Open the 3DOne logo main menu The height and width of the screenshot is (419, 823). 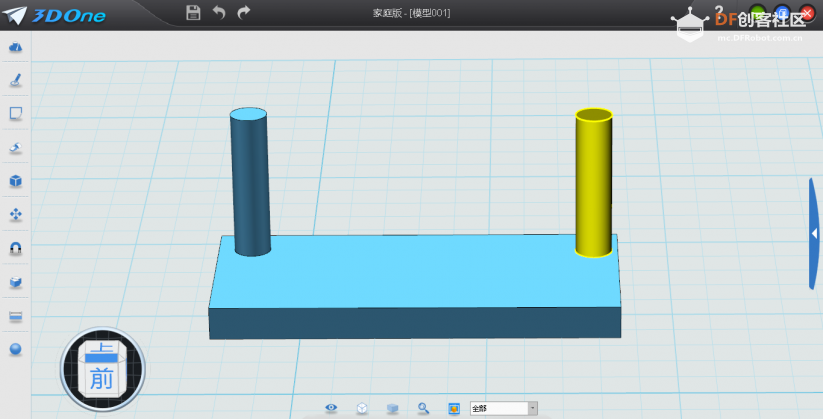click(x=54, y=15)
